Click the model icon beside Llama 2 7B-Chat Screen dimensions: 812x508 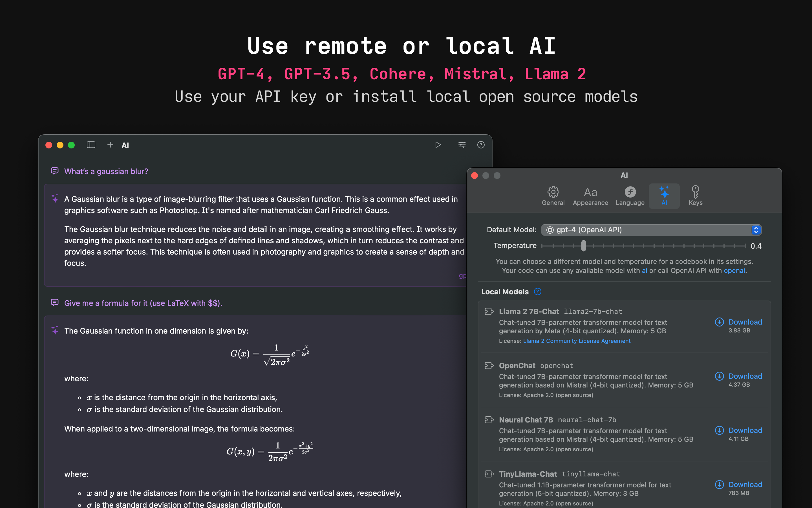489,312
